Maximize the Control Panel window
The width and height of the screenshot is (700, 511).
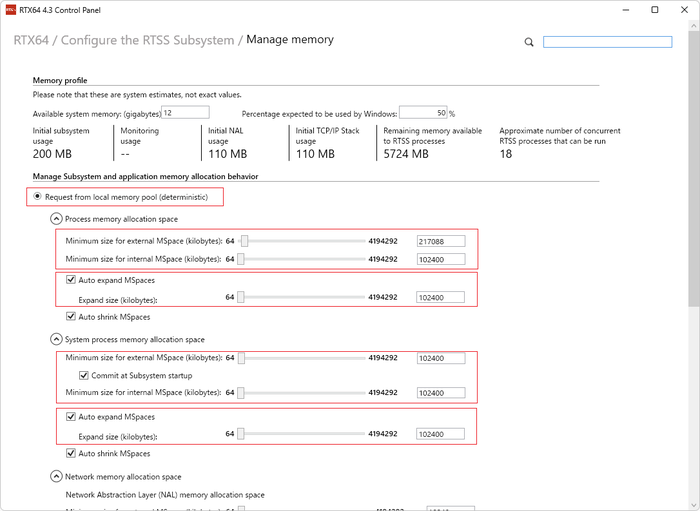[654, 10]
